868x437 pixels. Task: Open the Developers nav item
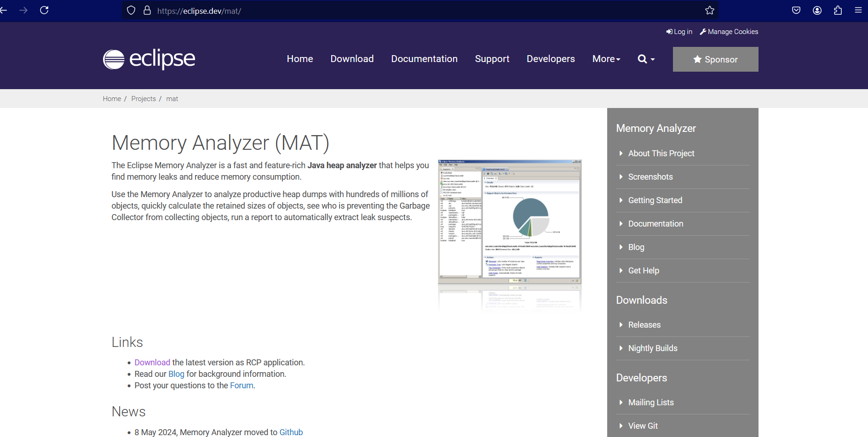[551, 59]
